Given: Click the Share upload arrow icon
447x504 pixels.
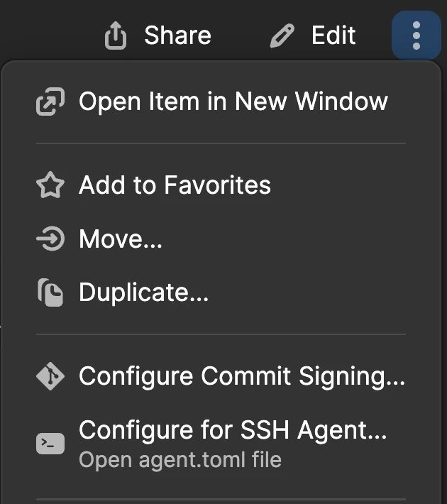Looking at the screenshot, I should [116, 35].
